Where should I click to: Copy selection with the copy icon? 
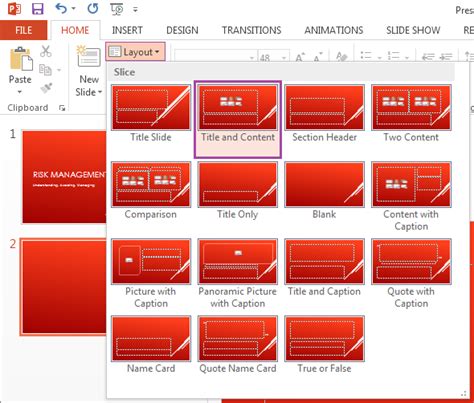[46, 70]
